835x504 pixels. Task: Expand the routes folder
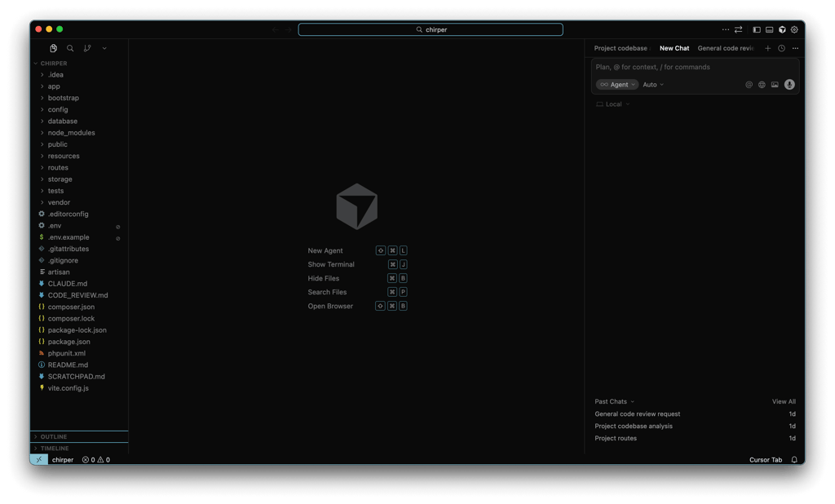[x=79, y=168]
